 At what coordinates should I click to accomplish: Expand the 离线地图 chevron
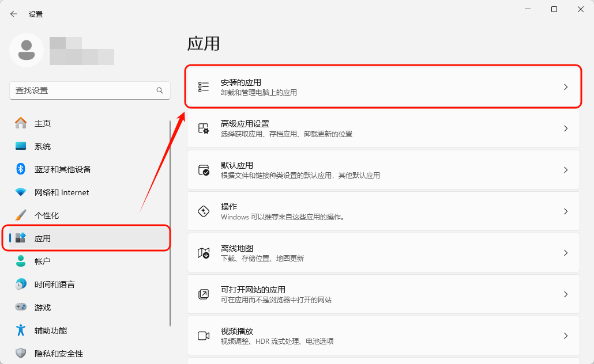566,253
